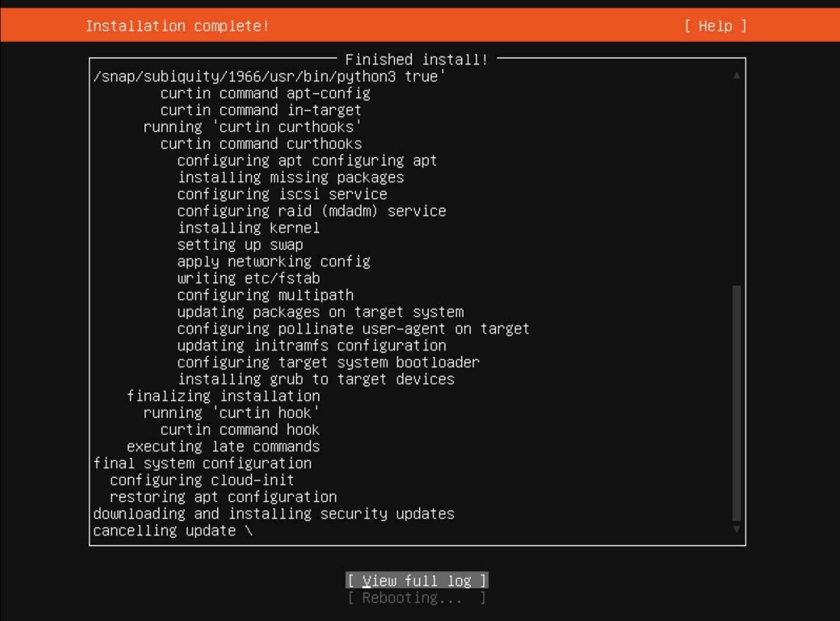Click the 'executing late commands' log line
The height and width of the screenshot is (621, 840).
point(223,447)
